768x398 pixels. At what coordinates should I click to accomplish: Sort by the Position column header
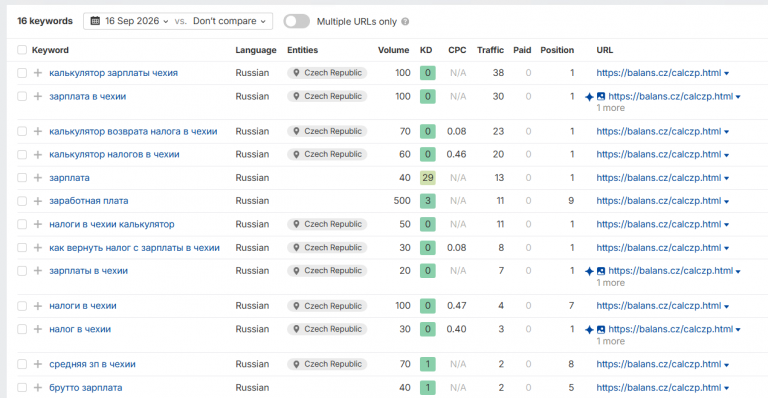[x=557, y=50]
